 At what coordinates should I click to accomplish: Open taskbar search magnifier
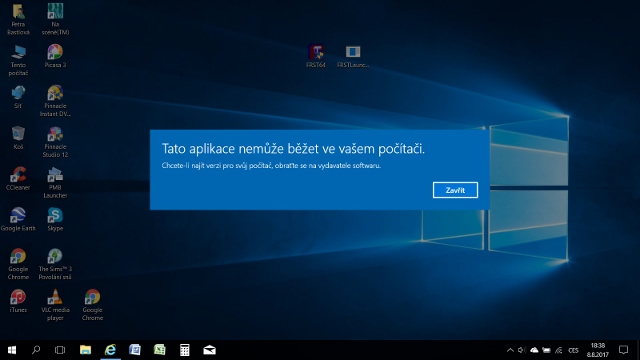coord(36,350)
